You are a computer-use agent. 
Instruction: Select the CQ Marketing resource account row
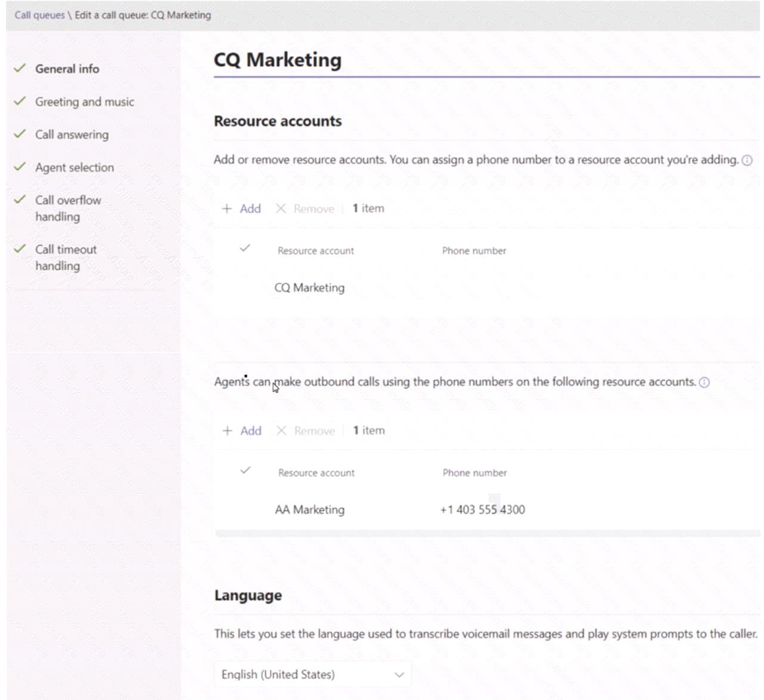(309, 288)
